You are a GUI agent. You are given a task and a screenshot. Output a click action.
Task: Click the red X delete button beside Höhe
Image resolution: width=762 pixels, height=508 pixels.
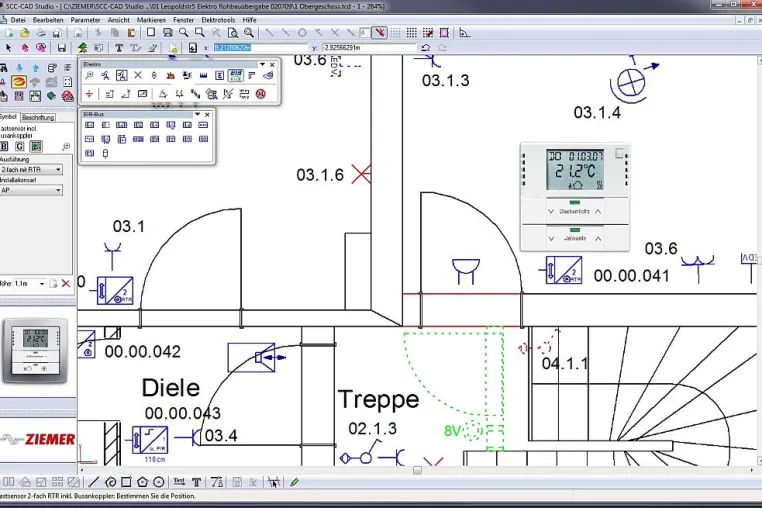coord(66,283)
